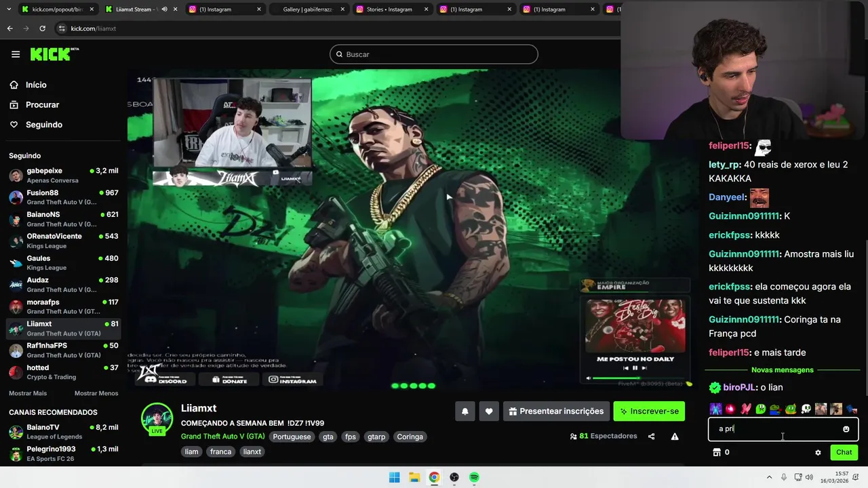Collapse followed channels with Mostrar Menos
868x488 pixels.
coord(96,393)
